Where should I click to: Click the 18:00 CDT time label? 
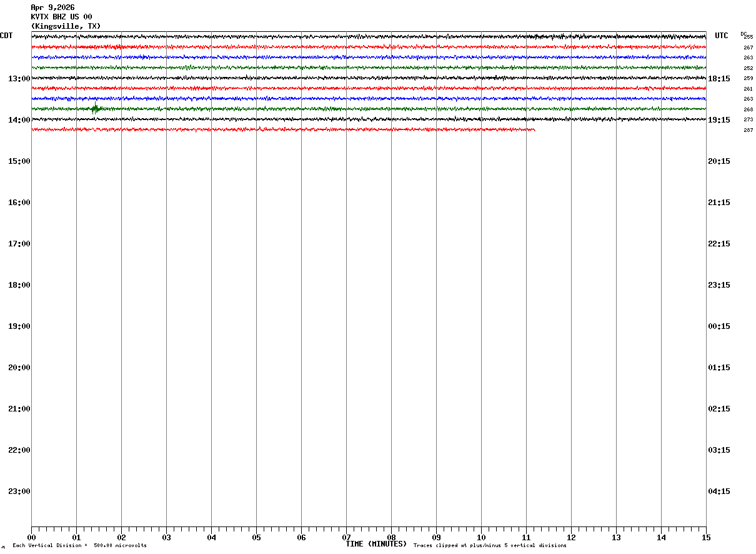pos(19,285)
